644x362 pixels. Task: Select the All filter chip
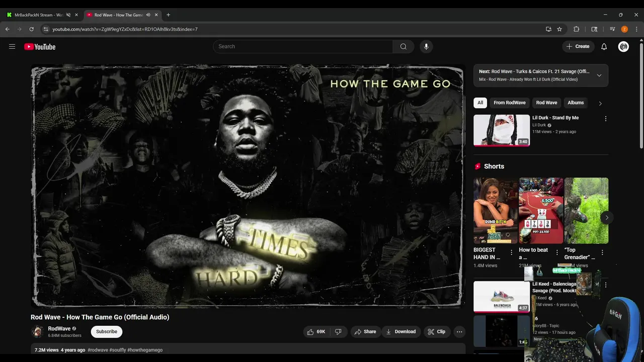[480, 103]
